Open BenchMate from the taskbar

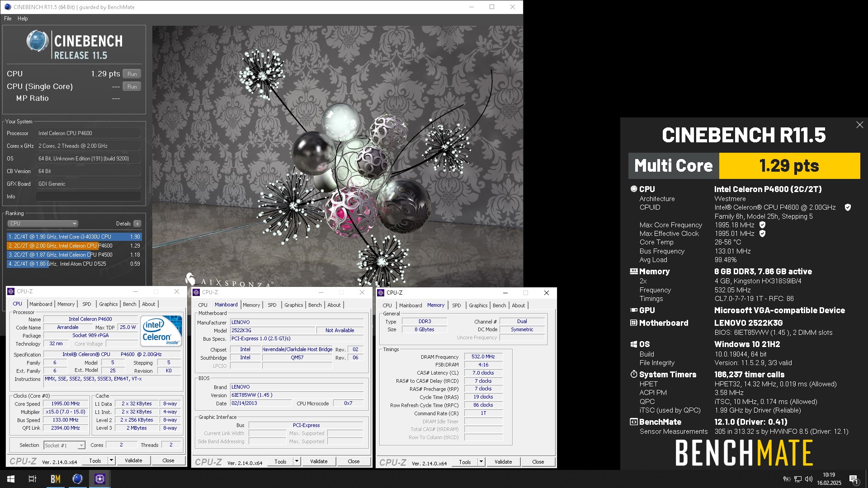coord(56,479)
